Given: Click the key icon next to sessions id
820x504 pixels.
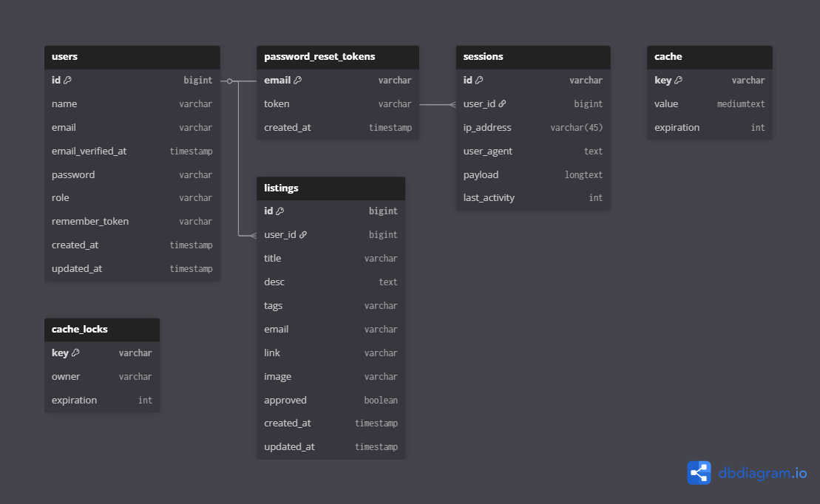Looking at the screenshot, I should click(479, 81).
